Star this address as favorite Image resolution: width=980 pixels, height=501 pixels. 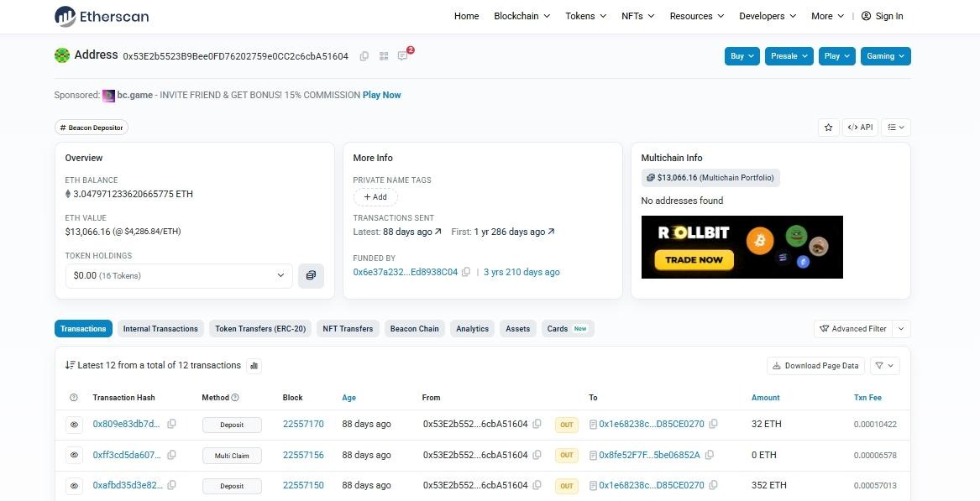coord(828,127)
